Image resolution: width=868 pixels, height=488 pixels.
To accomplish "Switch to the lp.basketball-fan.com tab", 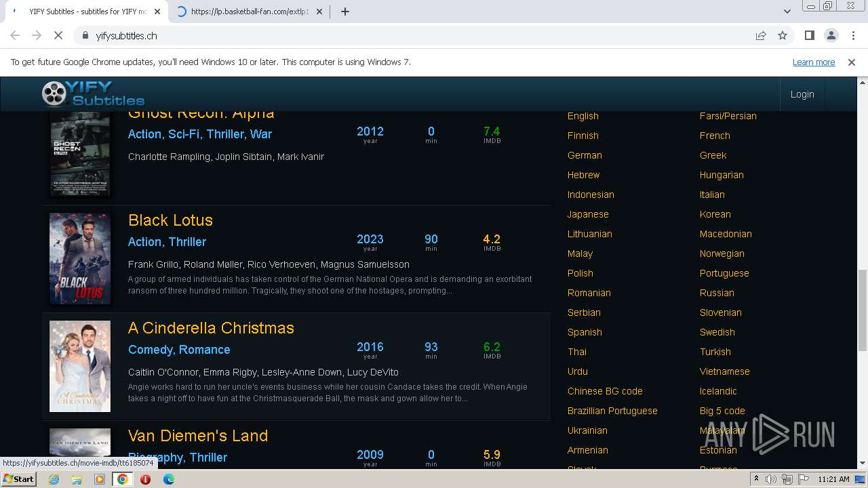I will [x=249, y=12].
